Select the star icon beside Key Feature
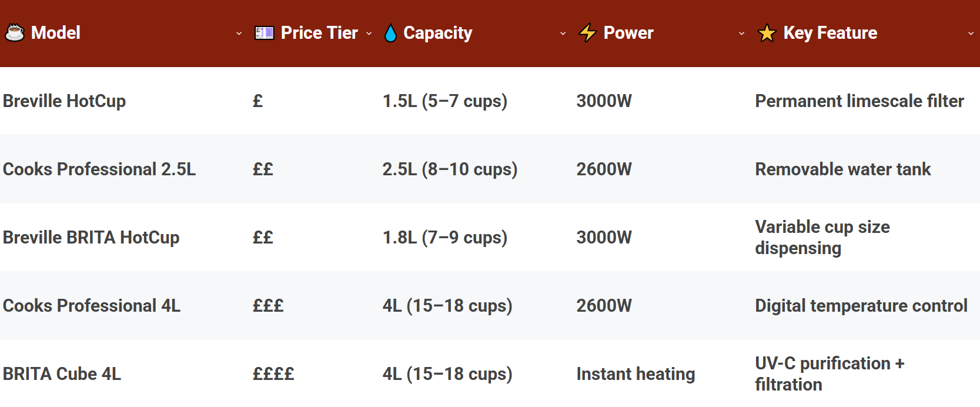This screenshot has width=980, height=407. pyautogui.click(x=767, y=32)
